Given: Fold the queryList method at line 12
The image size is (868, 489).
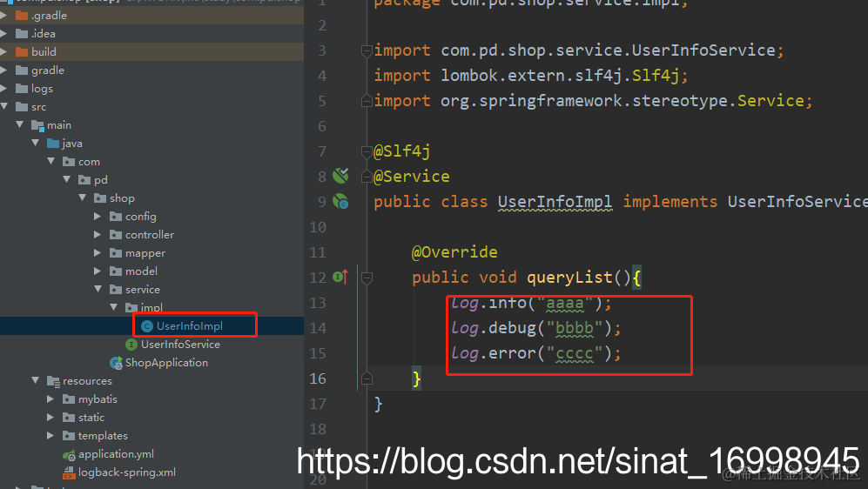Looking at the screenshot, I should click(367, 278).
